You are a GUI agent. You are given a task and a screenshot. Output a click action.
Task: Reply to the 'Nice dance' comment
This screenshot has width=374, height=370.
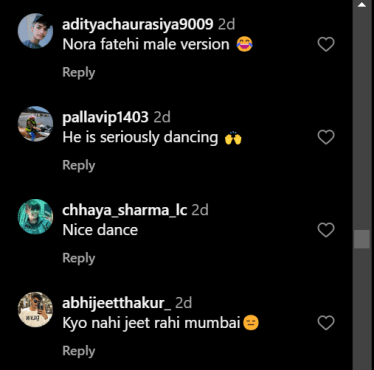coord(79,258)
